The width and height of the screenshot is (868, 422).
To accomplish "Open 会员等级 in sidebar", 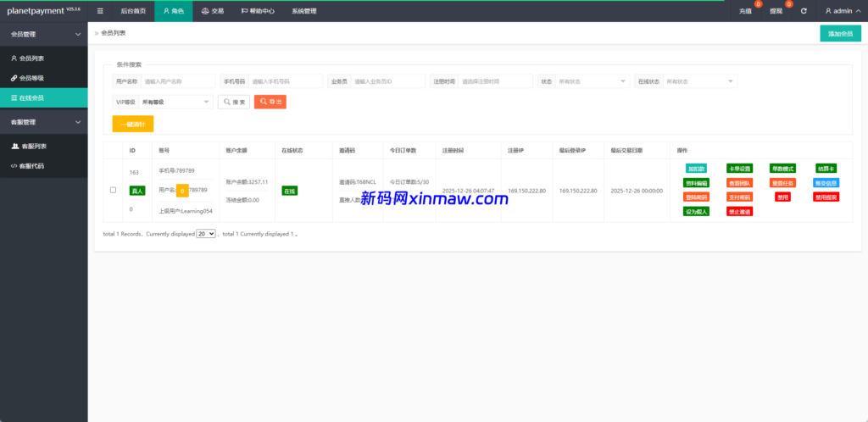I will click(x=44, y=78).
